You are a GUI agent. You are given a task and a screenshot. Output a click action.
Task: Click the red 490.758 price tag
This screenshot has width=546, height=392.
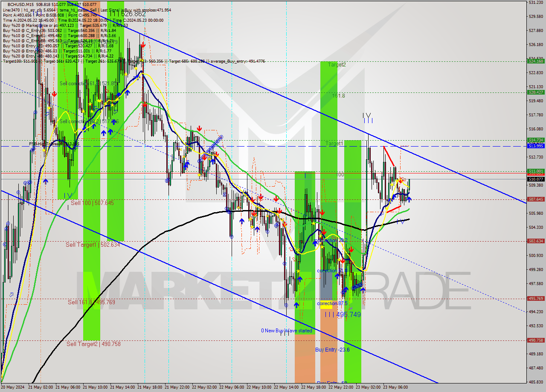(x=535, y=340)
